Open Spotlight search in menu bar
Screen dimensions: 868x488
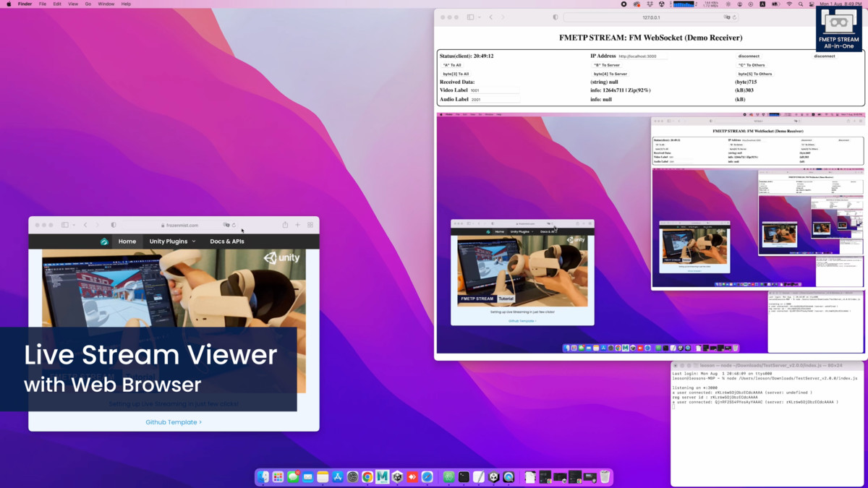[801, 4]
